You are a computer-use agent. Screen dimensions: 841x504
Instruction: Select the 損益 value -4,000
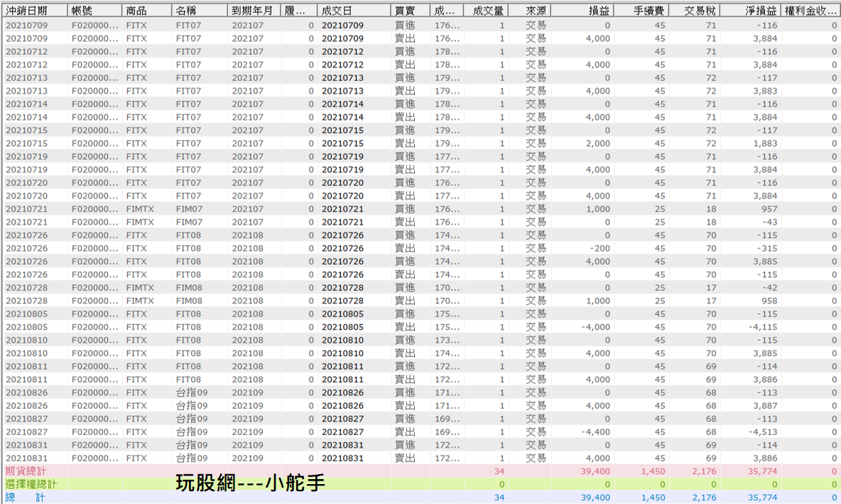(596, 327)
